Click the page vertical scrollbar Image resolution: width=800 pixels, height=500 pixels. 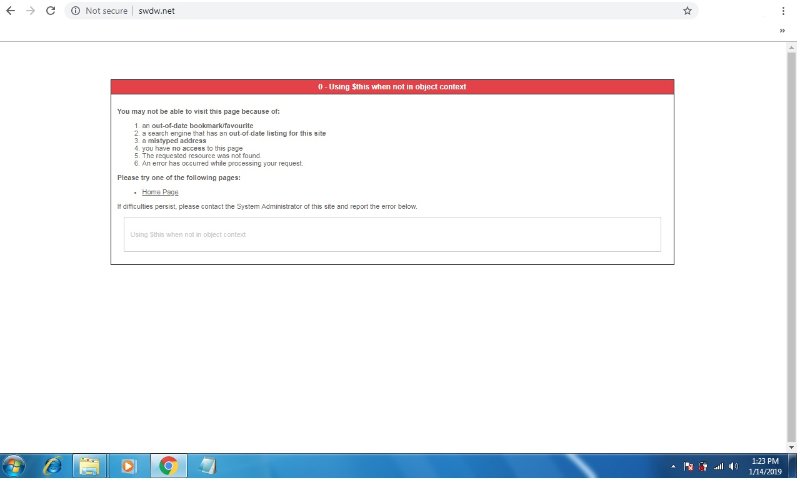[792, 240]
